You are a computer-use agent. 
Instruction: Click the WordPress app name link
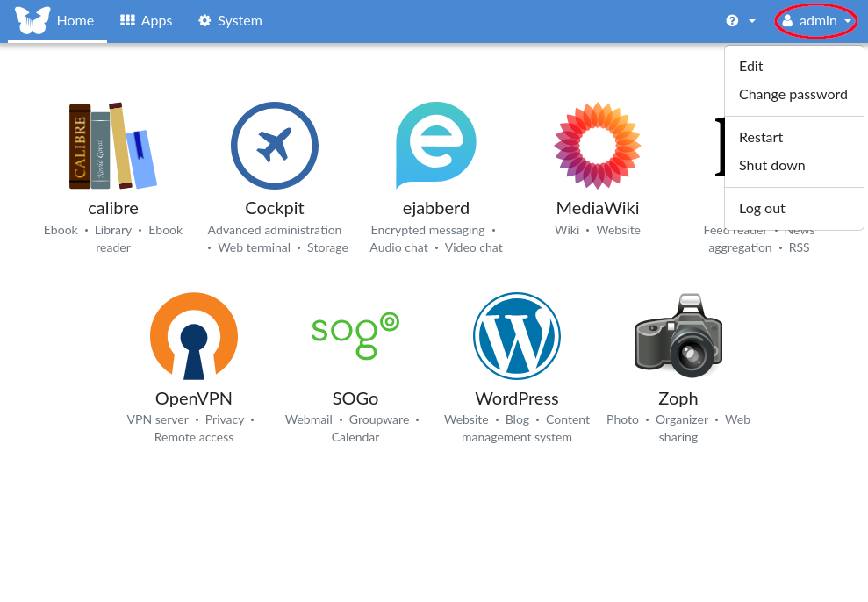click(516, 398)
